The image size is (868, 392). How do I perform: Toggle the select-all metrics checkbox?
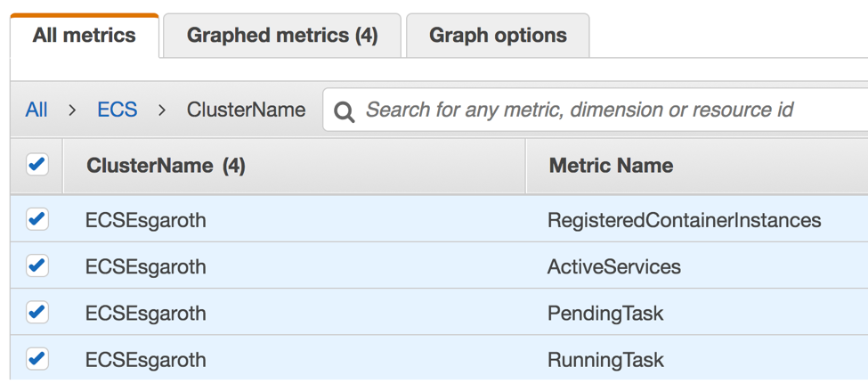[37, 165]
